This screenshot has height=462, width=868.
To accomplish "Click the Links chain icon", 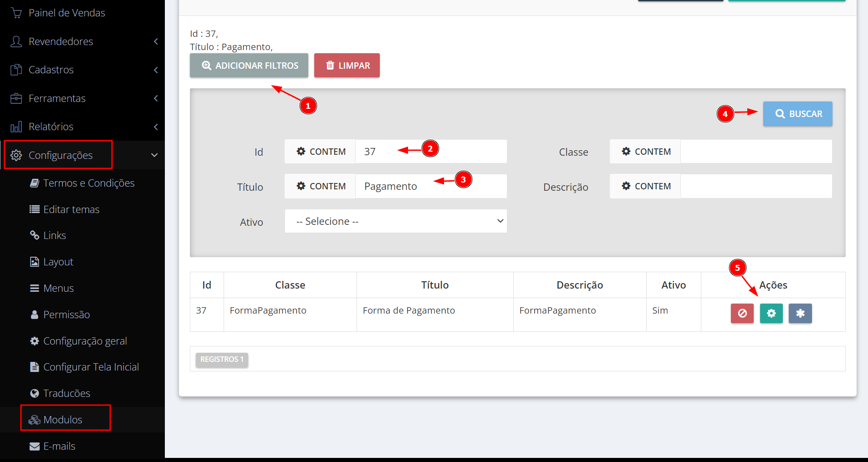I will point(35,235).
